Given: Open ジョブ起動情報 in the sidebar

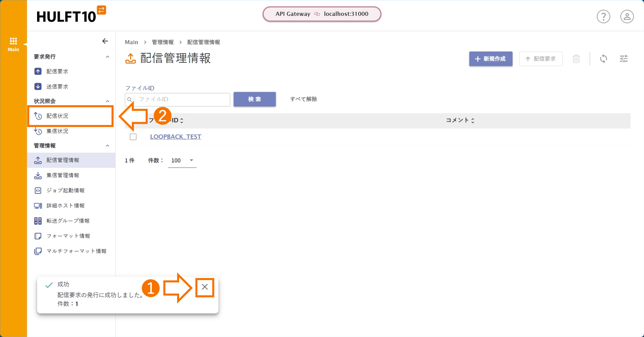Looking at the screenshot, I should 66,190.
